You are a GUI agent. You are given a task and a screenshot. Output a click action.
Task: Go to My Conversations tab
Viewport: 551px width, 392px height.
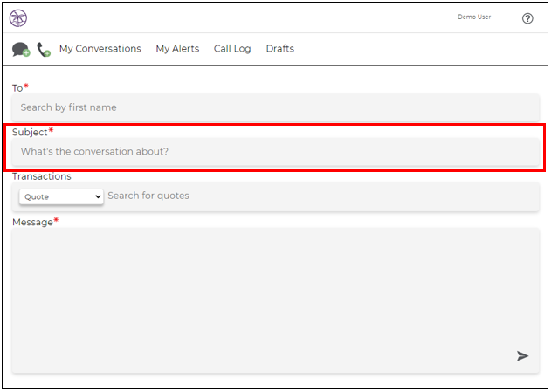[100, 49]
